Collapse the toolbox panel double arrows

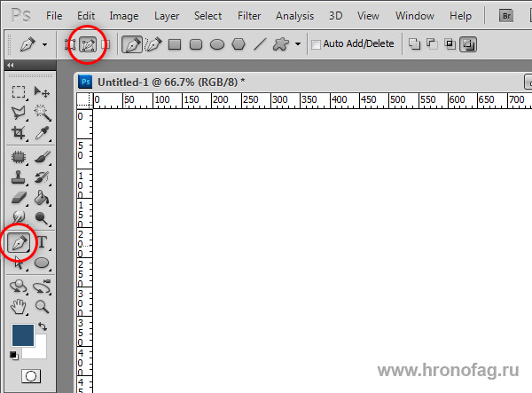pyautogui.click(x=10, y=67)
